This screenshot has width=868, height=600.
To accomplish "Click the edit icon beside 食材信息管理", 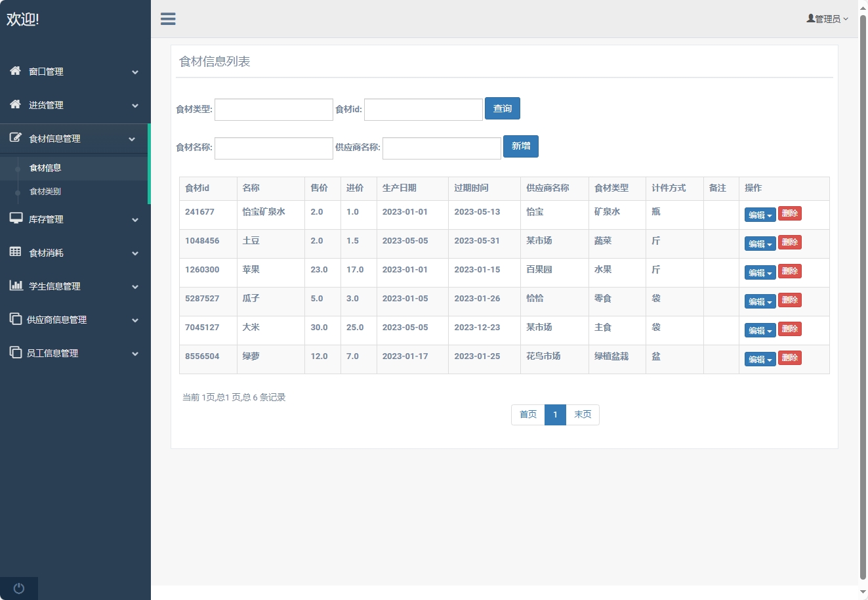I will coord(15,138).
